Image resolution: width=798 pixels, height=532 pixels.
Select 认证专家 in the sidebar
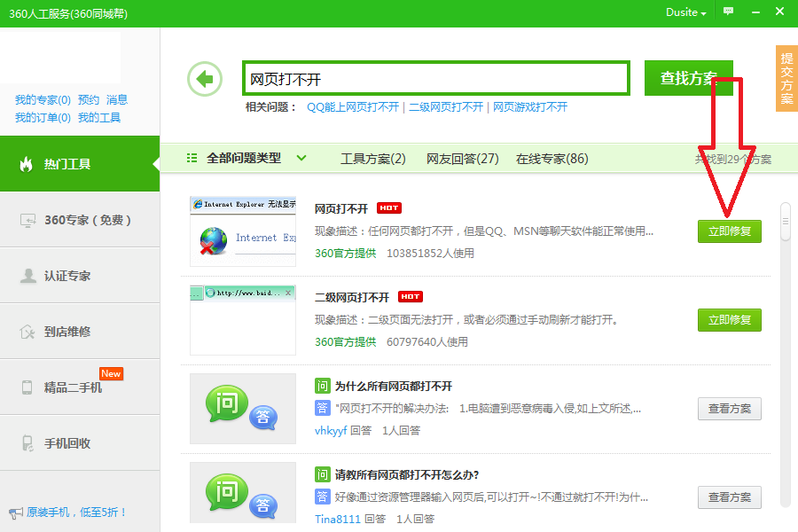80,276
